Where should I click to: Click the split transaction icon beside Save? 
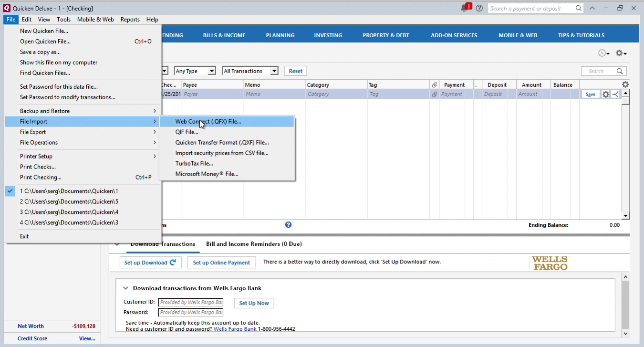click(614, 94)
